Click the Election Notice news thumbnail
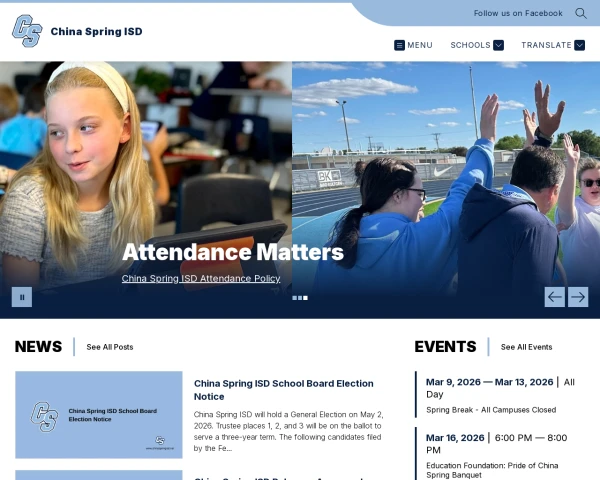This screenshot has height=480, width=600. (99, 415)
